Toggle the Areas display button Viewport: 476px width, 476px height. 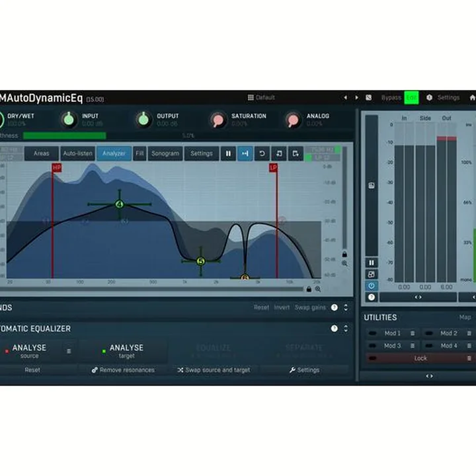coord(41,153)
